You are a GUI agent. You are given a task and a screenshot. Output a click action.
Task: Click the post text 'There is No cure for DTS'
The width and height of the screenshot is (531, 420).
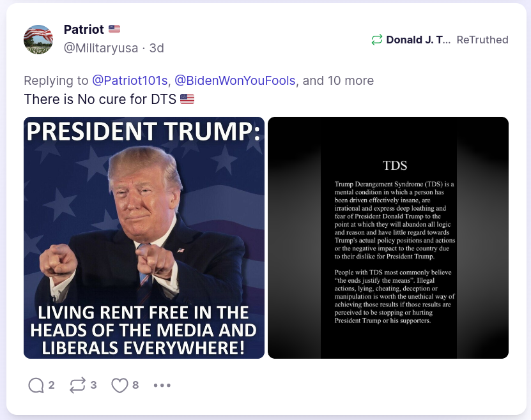coord(100,100)
